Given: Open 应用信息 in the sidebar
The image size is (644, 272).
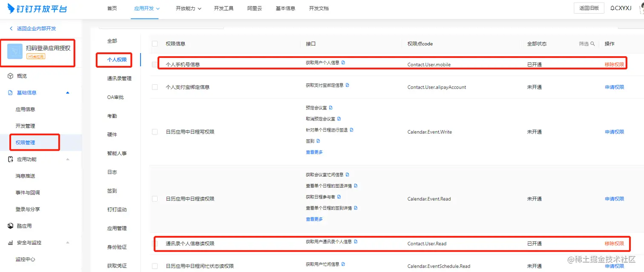Looking at the screenshot, I should coord(26,109).
